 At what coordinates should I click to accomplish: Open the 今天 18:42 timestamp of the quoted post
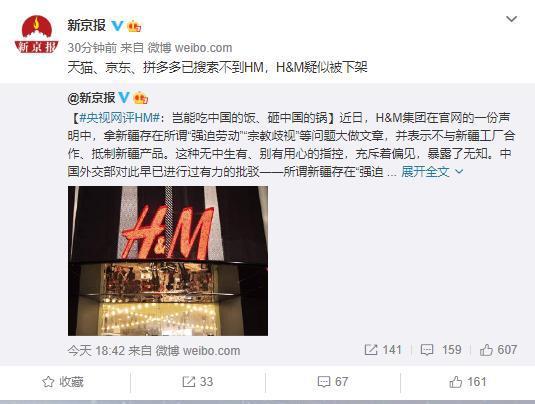pyautogui.click(x=96, y=351)
